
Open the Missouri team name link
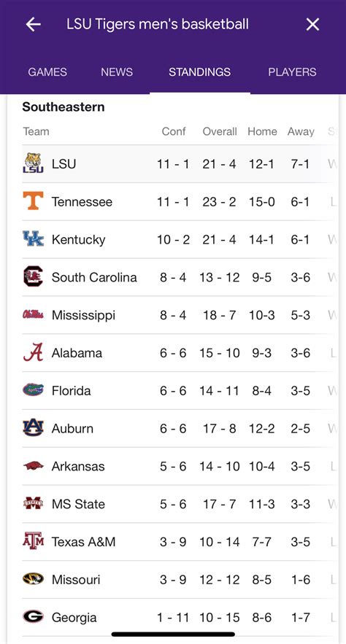tap(76, 580)
